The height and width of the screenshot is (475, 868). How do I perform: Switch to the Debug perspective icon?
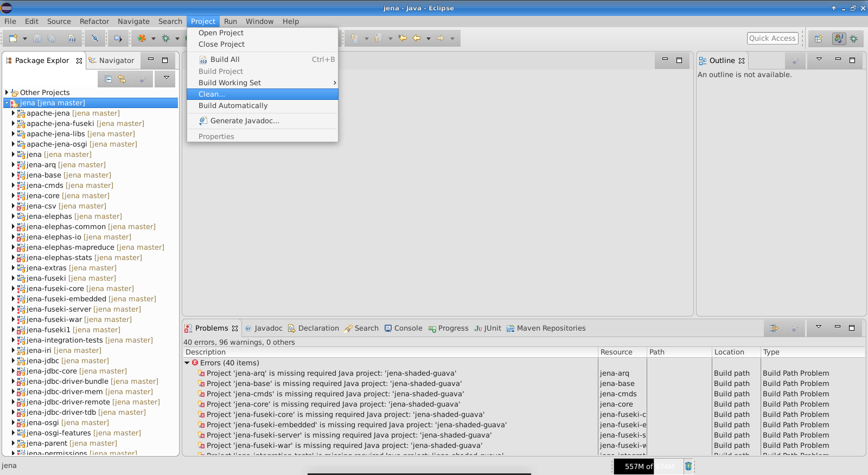(x=854, y=39)
